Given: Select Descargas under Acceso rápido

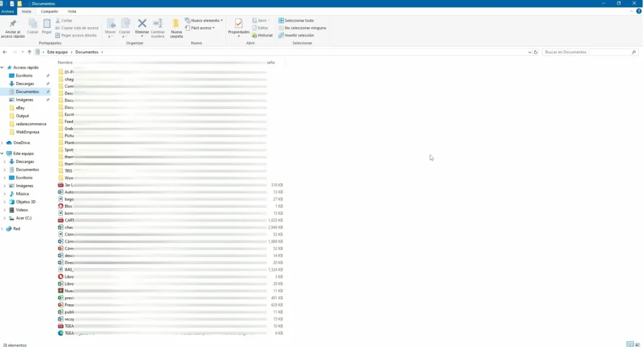Looking at the screenshot, I should tap(25, 84).
